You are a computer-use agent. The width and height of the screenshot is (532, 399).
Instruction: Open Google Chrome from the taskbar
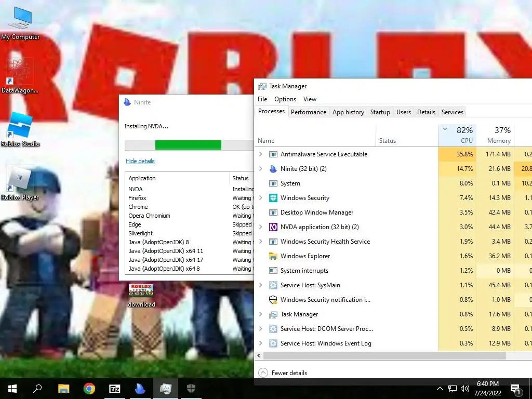point(89,389)
